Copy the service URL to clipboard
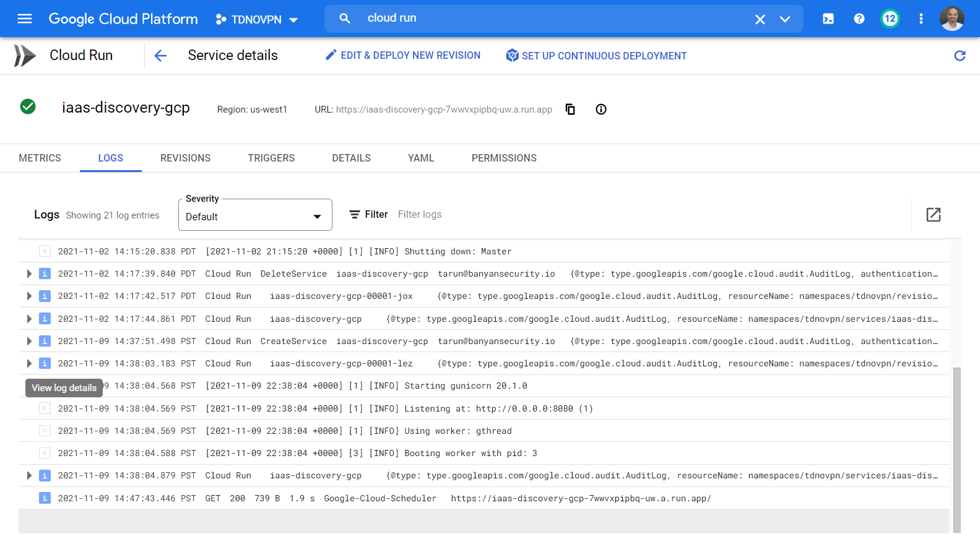 pos(570,110)
